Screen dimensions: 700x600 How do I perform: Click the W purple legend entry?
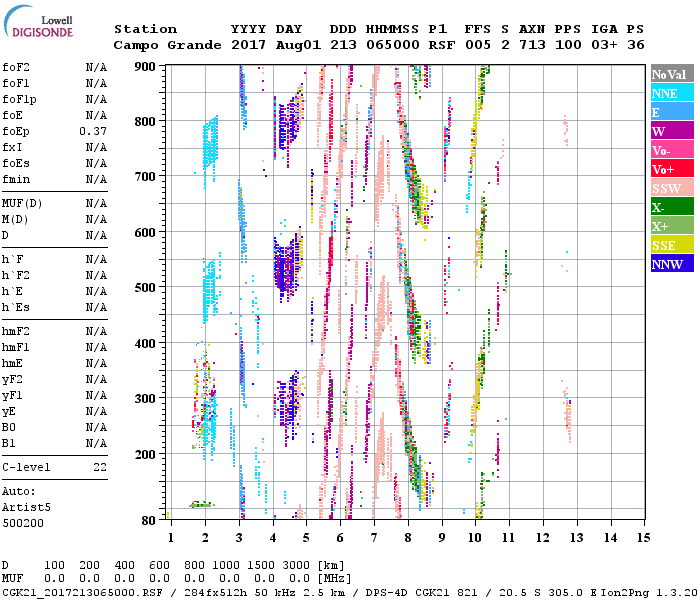click(x=672, y=131)
